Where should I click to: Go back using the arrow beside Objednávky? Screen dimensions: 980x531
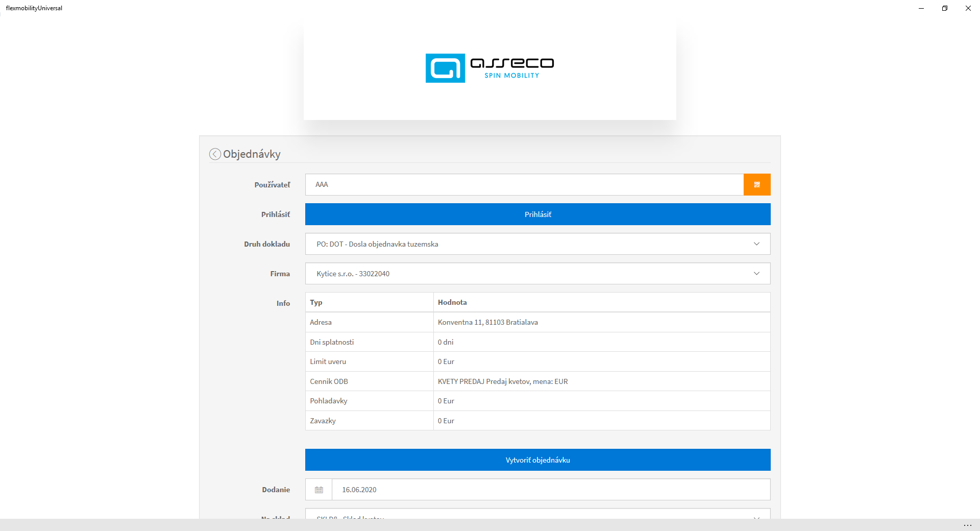click(215, 154)
